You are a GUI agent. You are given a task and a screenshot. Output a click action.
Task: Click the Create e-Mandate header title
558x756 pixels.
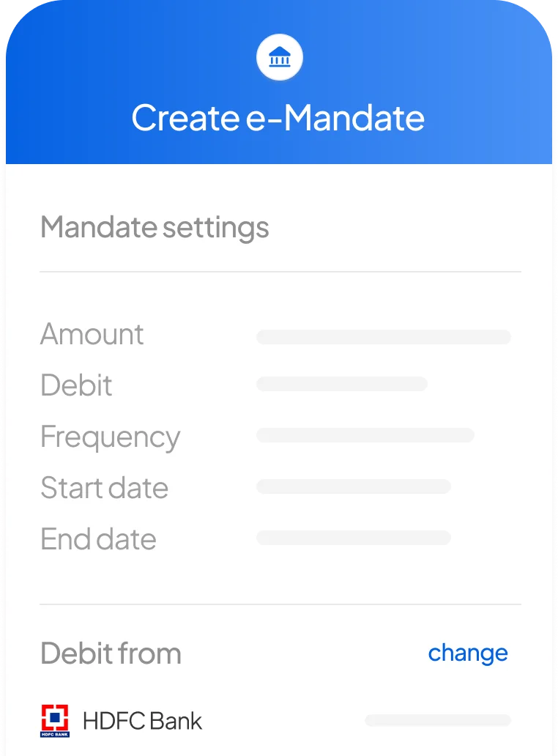tap(278, 118)
